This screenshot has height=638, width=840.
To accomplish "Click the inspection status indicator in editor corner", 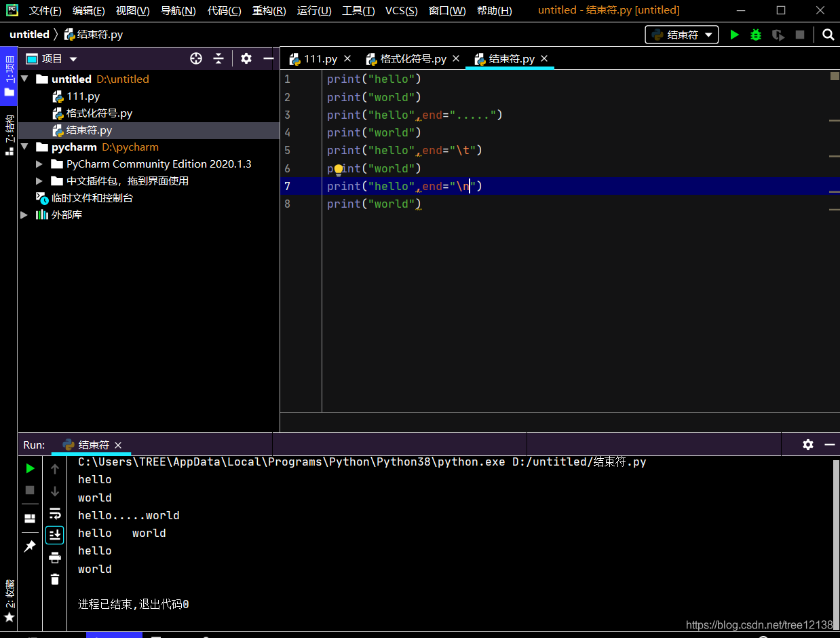I will pos(835,76).
